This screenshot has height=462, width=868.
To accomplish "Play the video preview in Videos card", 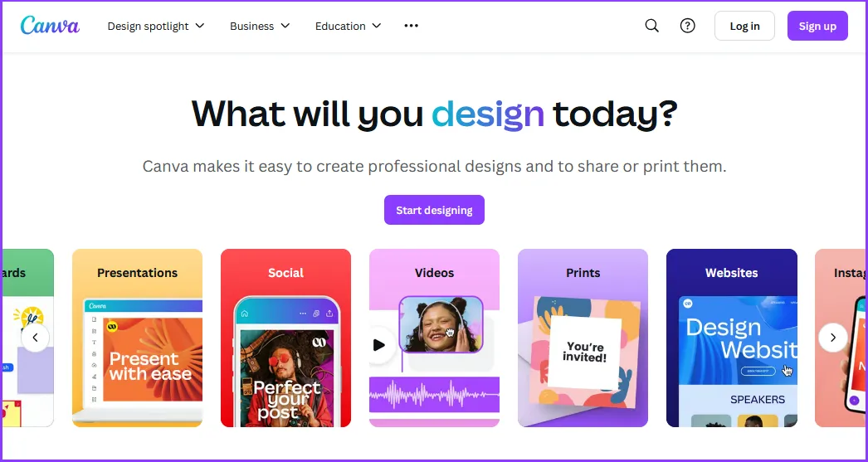I will pos(379,345).
